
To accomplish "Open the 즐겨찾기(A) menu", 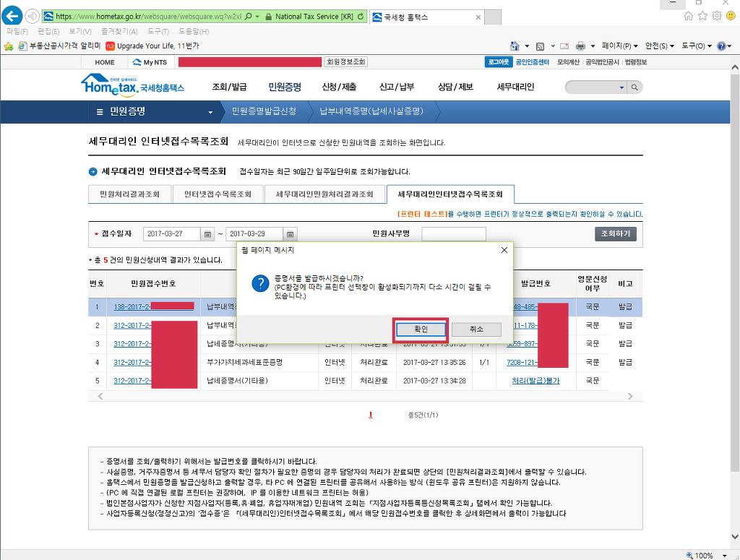I will click(x=119, y=32).
